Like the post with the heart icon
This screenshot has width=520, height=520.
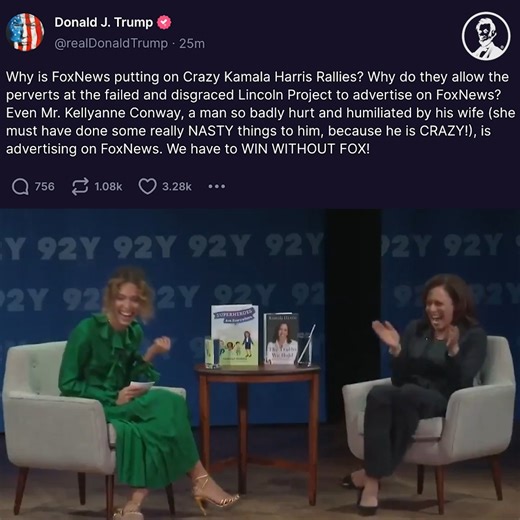click(147, 186)
